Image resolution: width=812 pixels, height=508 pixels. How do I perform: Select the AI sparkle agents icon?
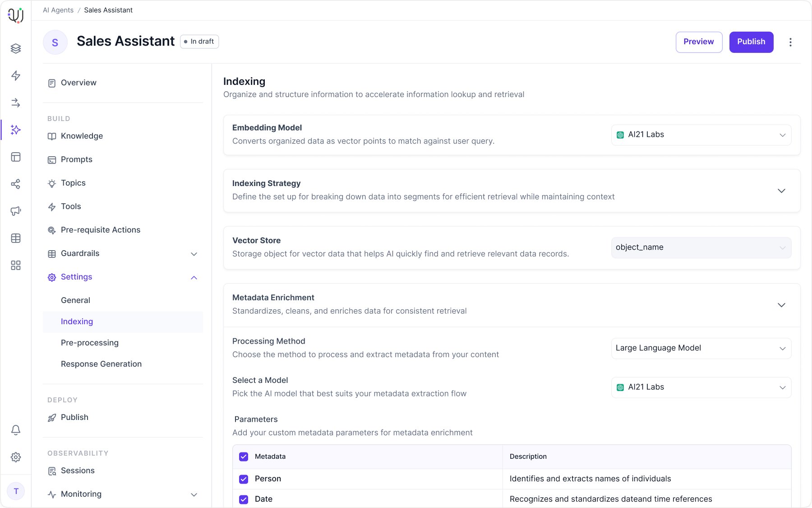pyautogui.click(x=16, y=130)
